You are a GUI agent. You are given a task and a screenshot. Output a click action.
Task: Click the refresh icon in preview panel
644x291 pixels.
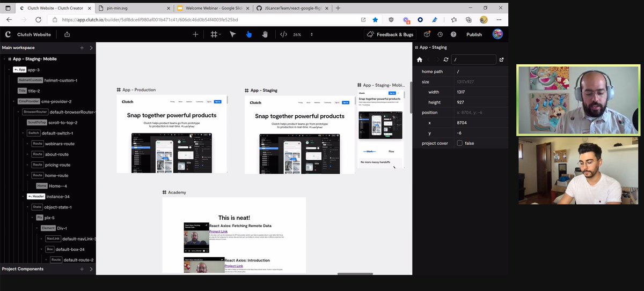(446, 59)
